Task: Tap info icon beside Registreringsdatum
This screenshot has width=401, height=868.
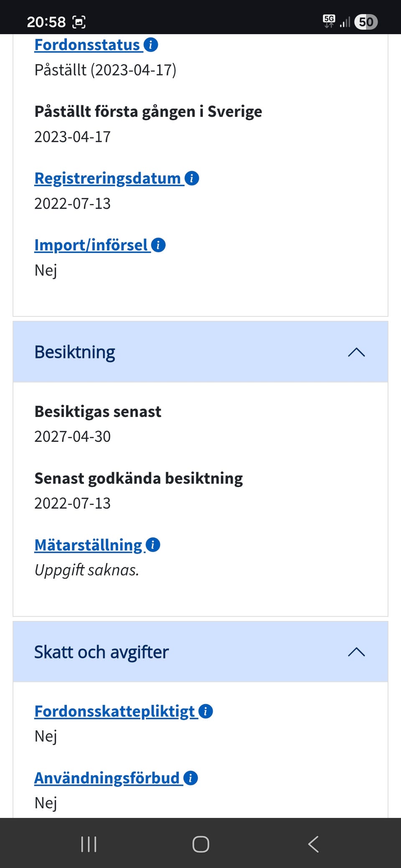Action: point(192,178)
